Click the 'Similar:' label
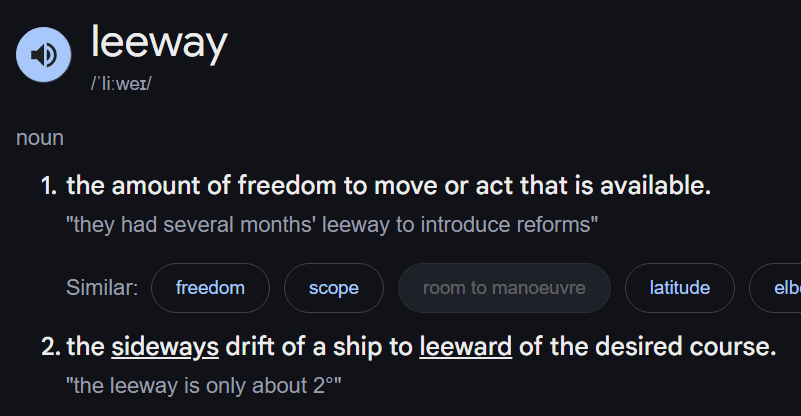The width and height of the screenshot is (801, 416). click(102, 288)
